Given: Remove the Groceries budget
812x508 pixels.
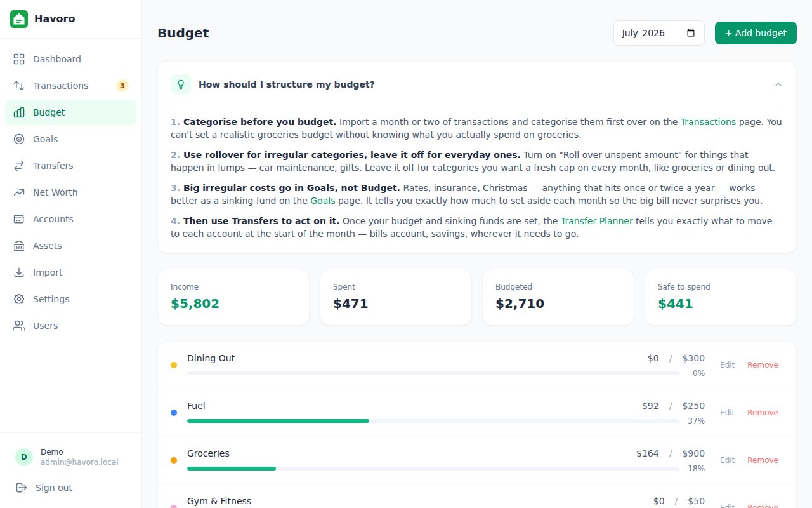Looking at the screenshot, I should pyautogui.click(x=763, y=460).
